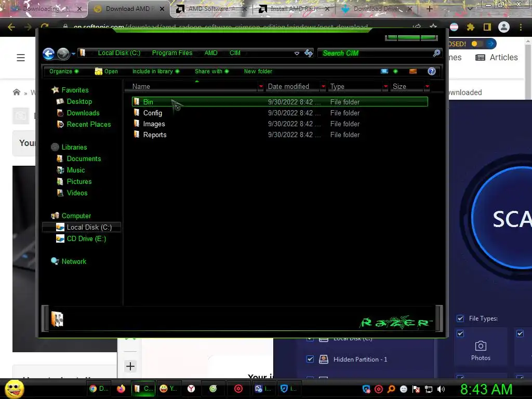Open the Include in library menu
This screenshot has width=532, height=399.
[156, 71]
